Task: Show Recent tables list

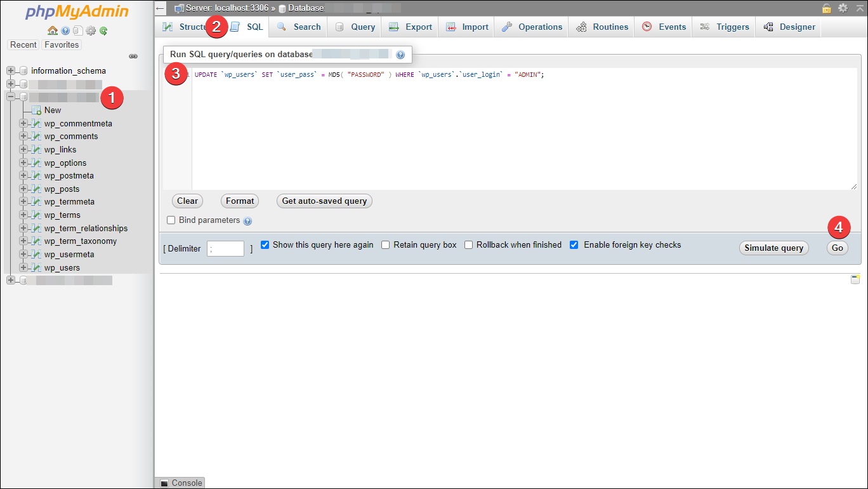Action: click(x=23, y=44)
